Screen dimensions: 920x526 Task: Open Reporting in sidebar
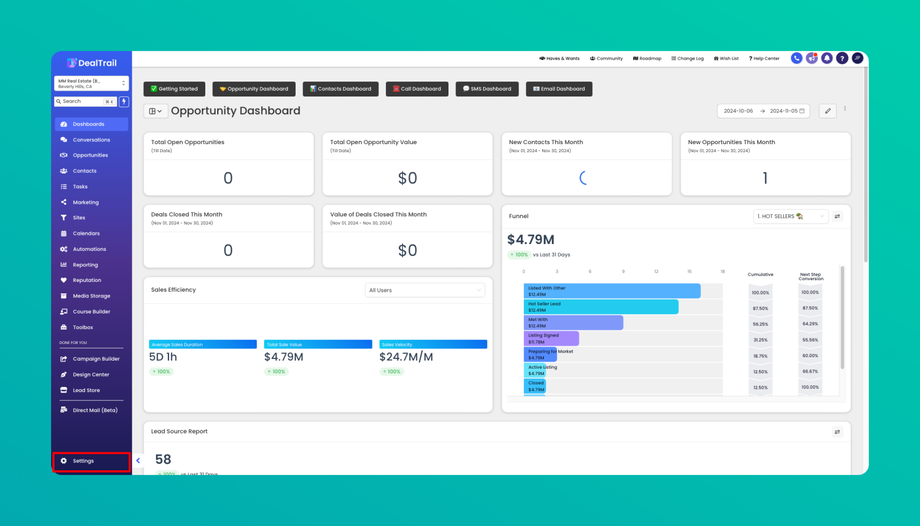coord(92,265)
